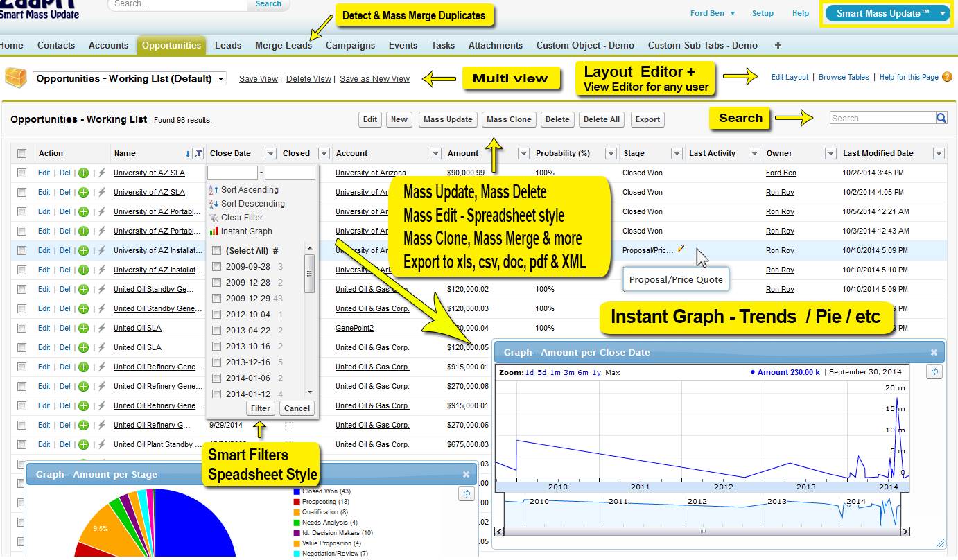Click the blue Closed Won legend swatch

click(297, 491)
